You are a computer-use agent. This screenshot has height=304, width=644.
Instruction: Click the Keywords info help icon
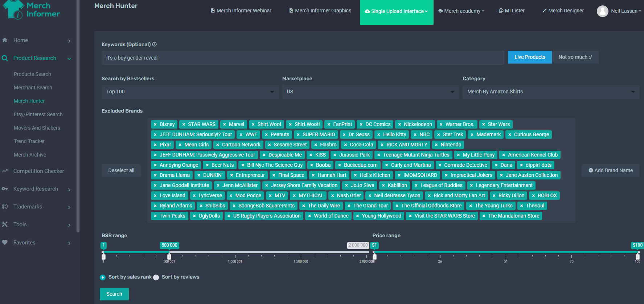point(155,44)
